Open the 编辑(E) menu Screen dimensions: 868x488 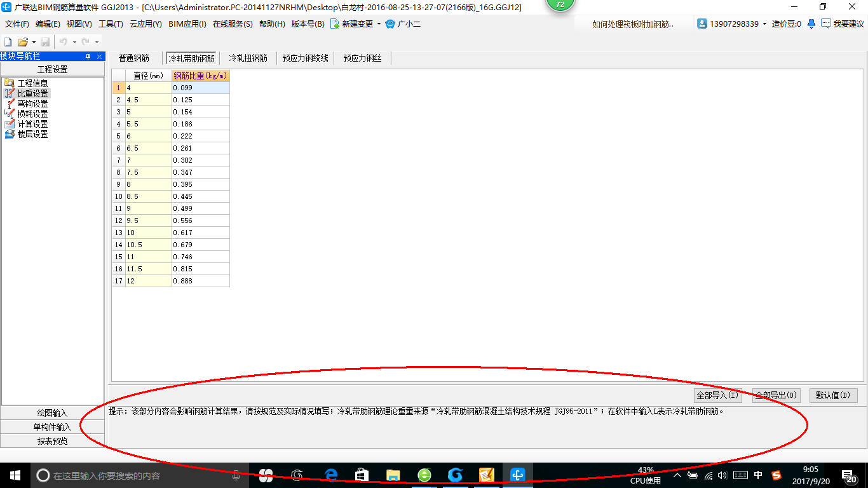(x=48, y=24)
